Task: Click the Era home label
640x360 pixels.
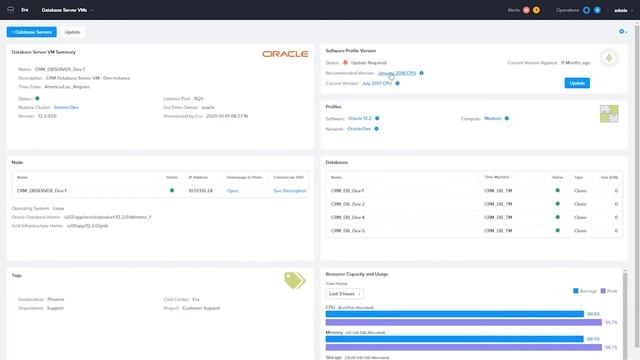Action: [x=25, y=10]
